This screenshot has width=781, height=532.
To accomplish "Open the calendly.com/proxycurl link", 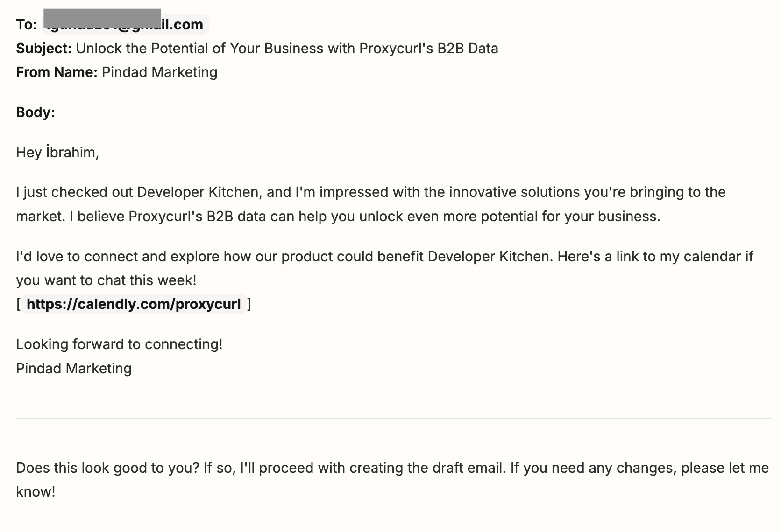I will 134,304.
